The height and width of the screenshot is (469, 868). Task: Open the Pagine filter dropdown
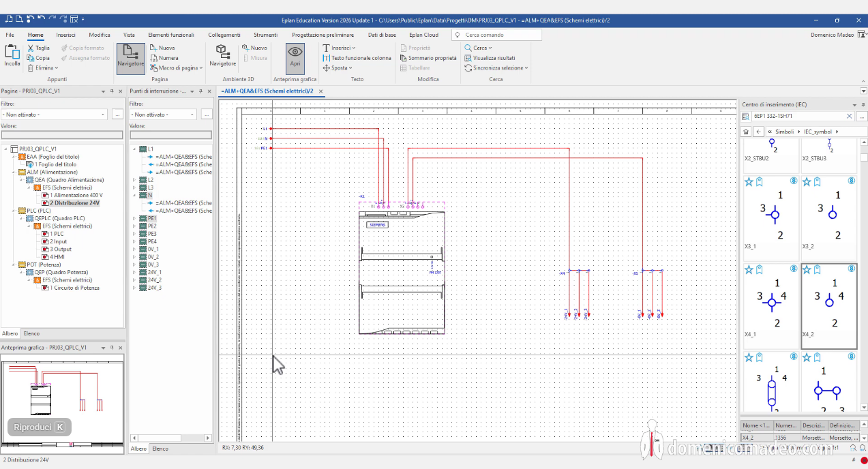pos(103,115)
